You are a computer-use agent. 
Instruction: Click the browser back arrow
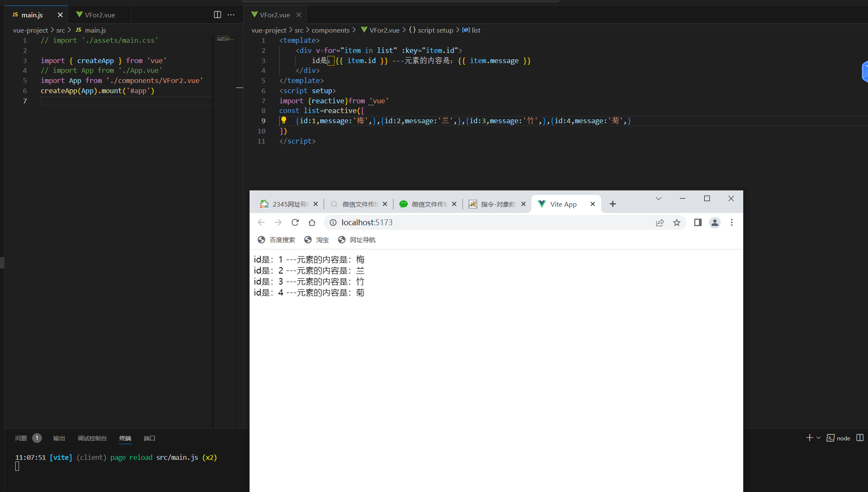coord(261,222)
